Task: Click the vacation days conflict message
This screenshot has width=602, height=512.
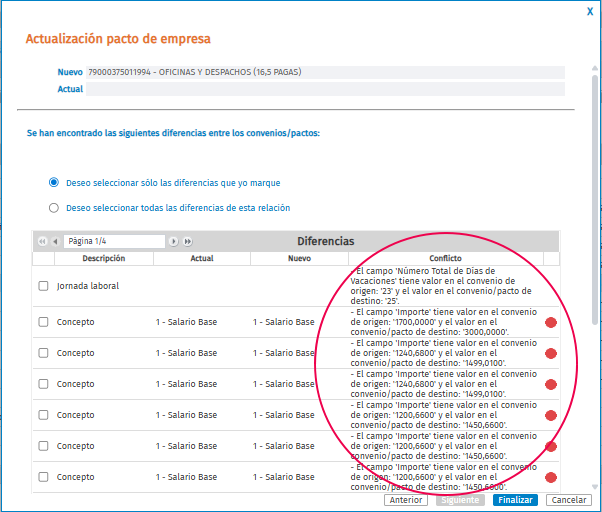Action: (441, 286)
